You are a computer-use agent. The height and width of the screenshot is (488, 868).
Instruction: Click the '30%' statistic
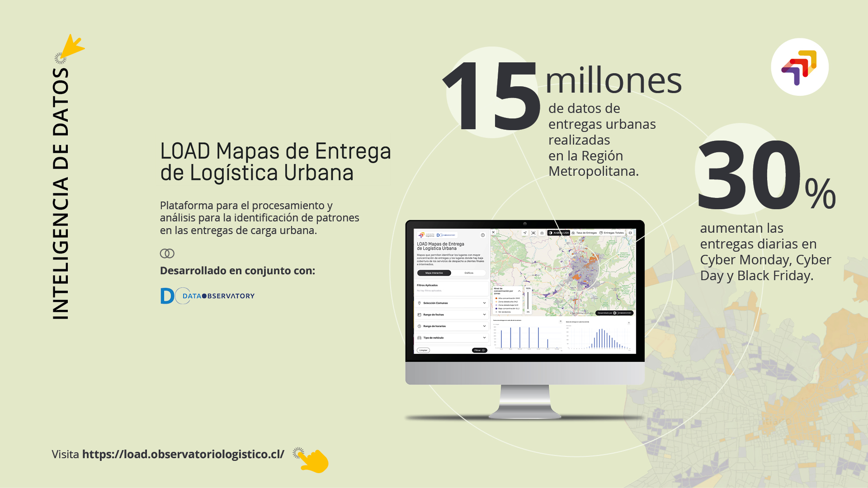click(x=767, y=175)
